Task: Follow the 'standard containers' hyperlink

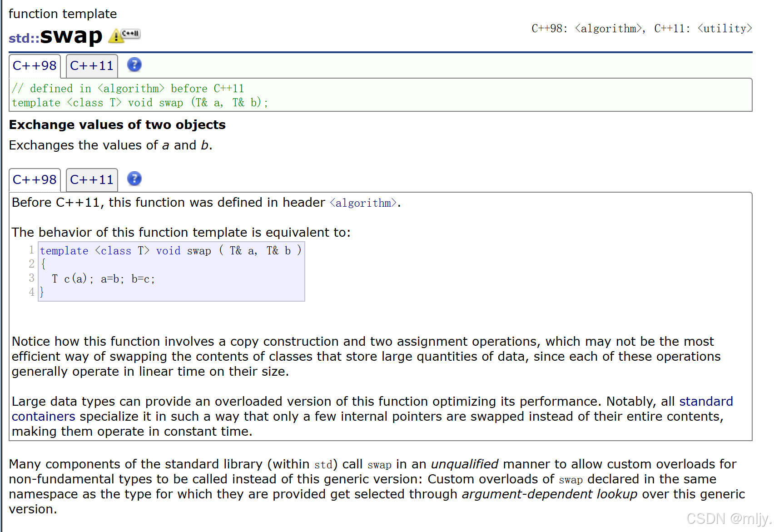Action: click(706, 402)
